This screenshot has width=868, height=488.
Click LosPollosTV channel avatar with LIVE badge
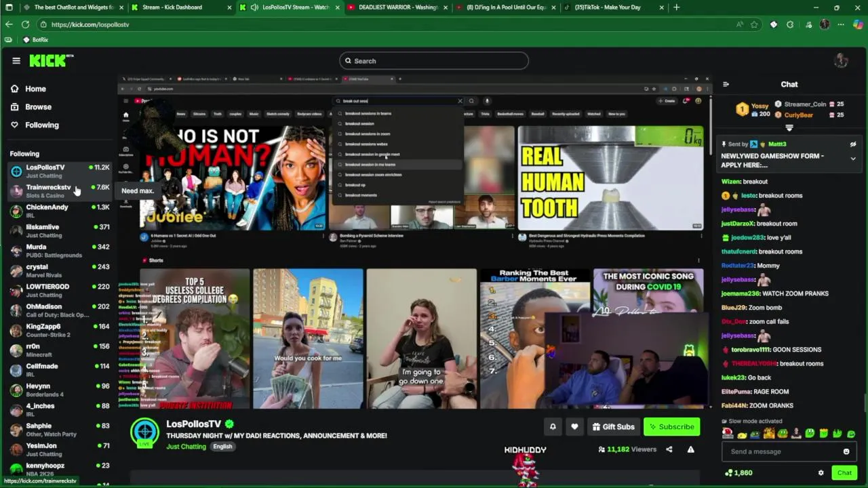[144, 433]
